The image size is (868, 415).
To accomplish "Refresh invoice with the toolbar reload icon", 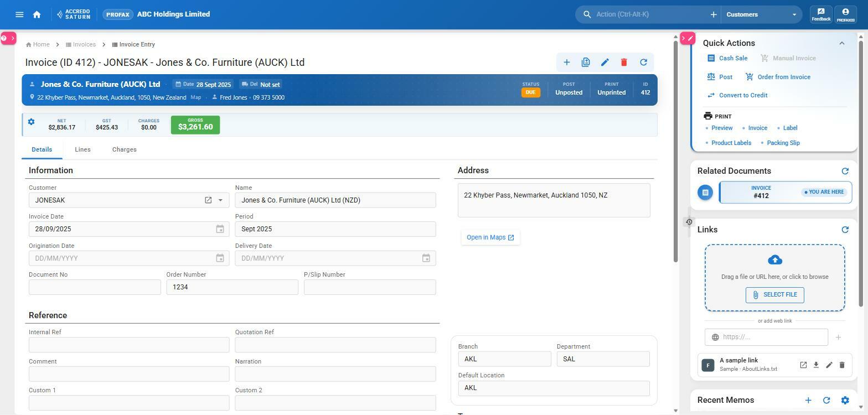I will click(643, 63).
